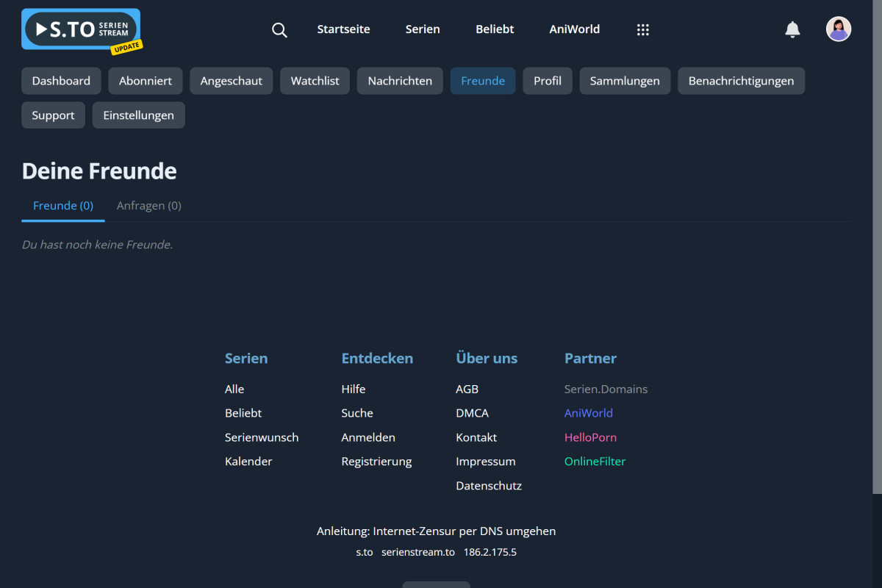The height and width of the screenshot is (588, 882).
Task: Open the Dashboard section
Action: click(x=61, y=81)
